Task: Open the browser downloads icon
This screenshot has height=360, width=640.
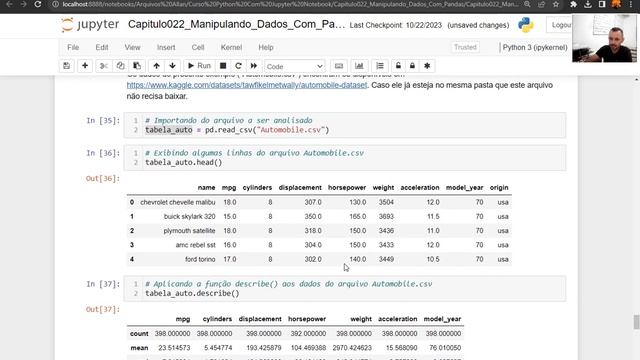Action: point(588,4)
